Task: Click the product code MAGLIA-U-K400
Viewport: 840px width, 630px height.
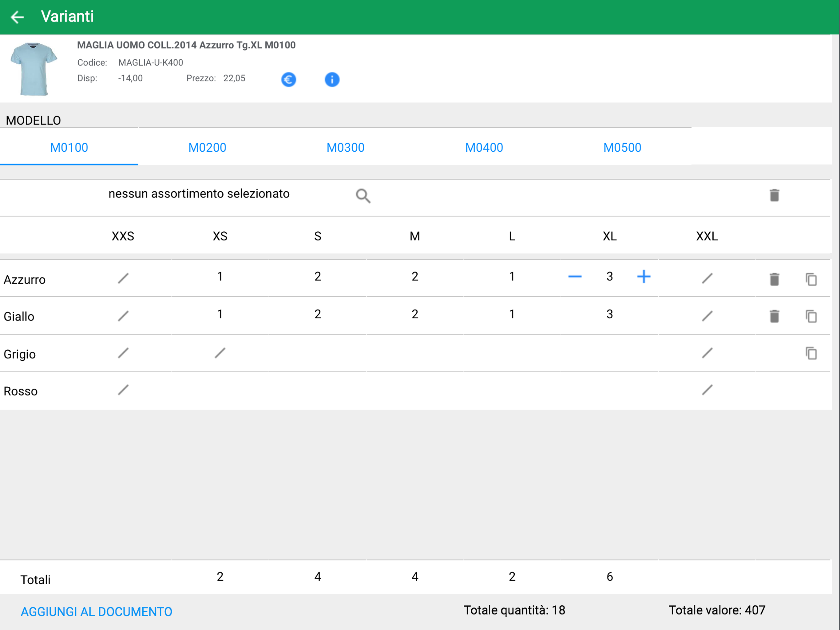Action: coord(151,63)
